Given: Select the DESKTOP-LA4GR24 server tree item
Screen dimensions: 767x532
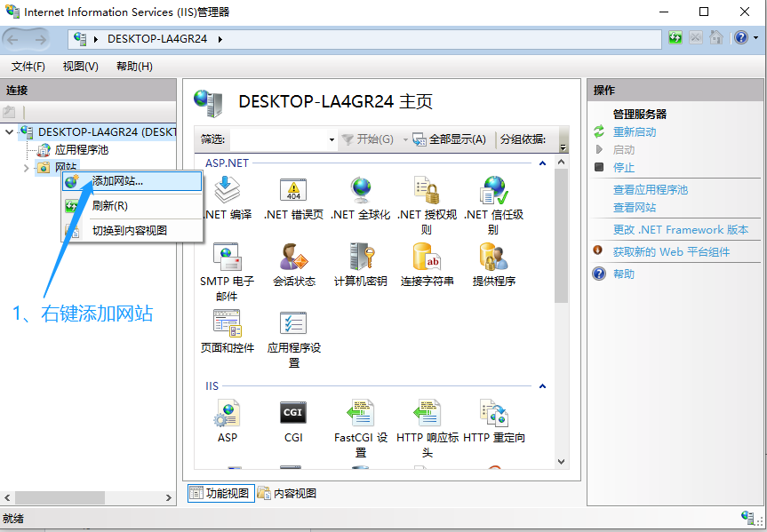Looking at the screenshot, I should 107,132.
